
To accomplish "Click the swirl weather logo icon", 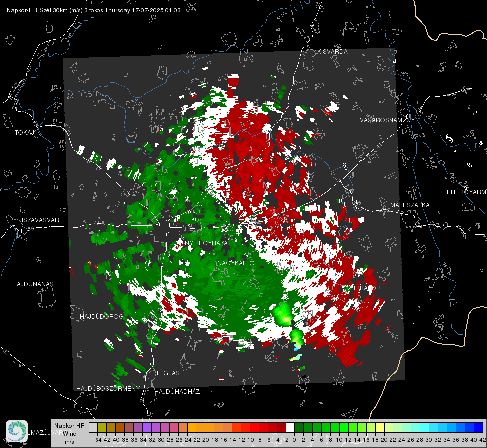I will (17, 431).
